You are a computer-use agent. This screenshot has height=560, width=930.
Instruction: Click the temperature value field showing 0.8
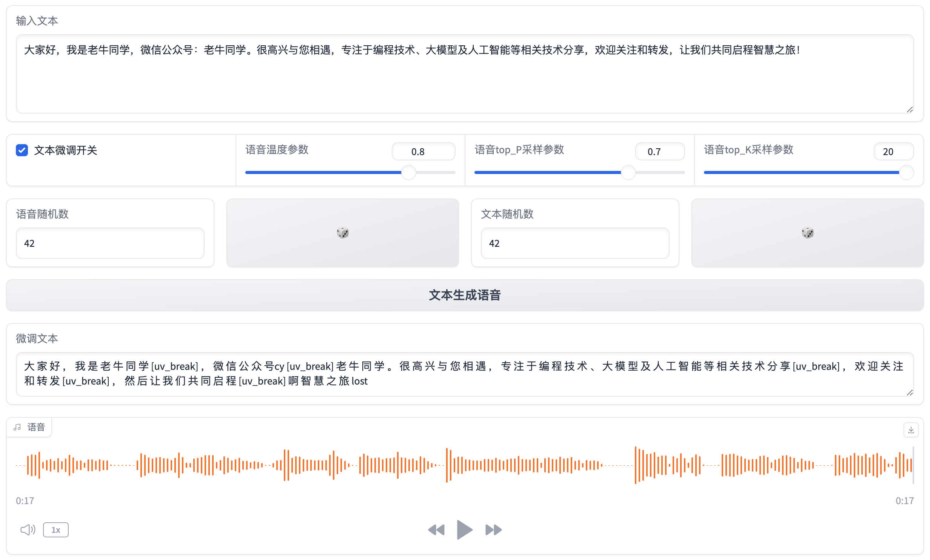[423, 152]
